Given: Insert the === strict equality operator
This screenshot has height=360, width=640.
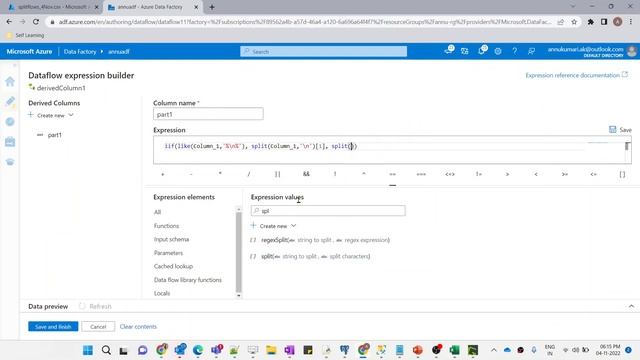Looking at the screenshot, I should 421,174.
